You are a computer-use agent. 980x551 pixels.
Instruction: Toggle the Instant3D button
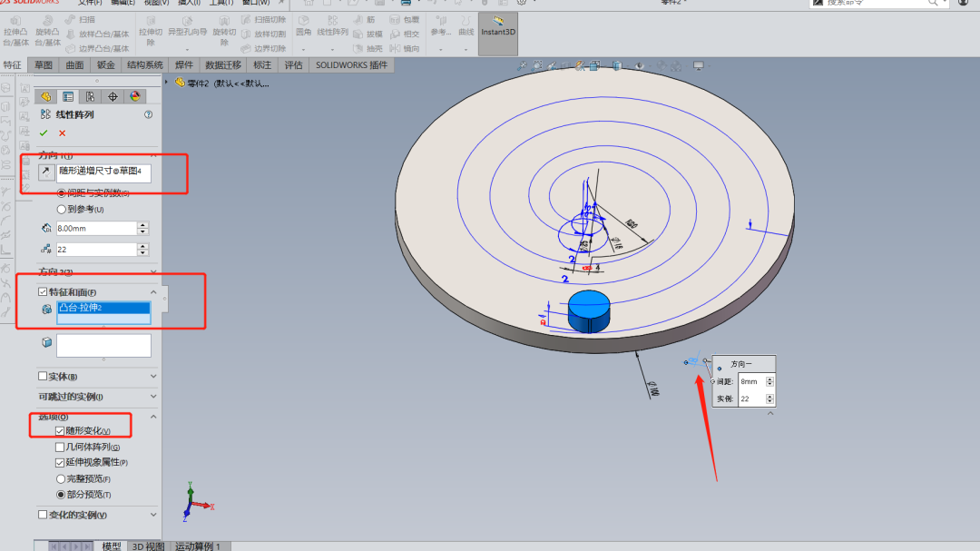(x=498, y=34)
